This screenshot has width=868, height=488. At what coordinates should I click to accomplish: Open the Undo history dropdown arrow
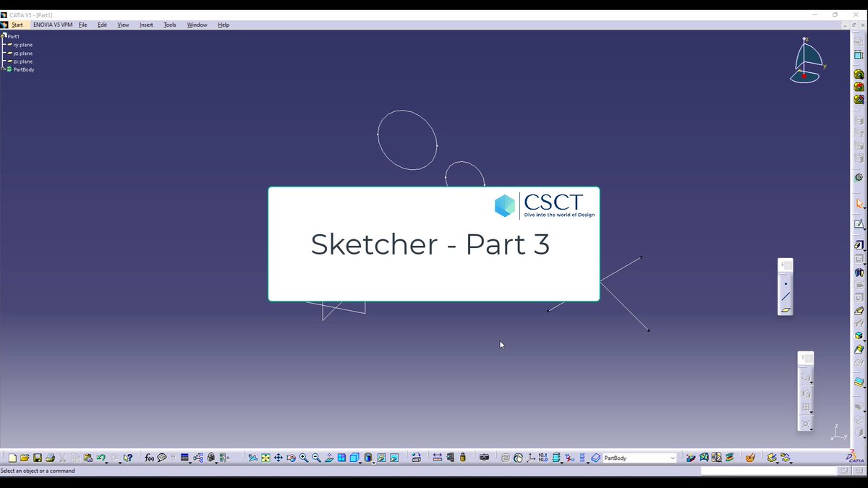107,463
